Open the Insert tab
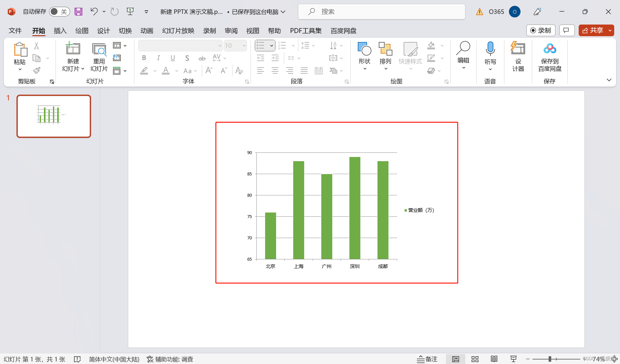This screenshot has width=620, height=364. pyautogui.click(x=60, y=31)
